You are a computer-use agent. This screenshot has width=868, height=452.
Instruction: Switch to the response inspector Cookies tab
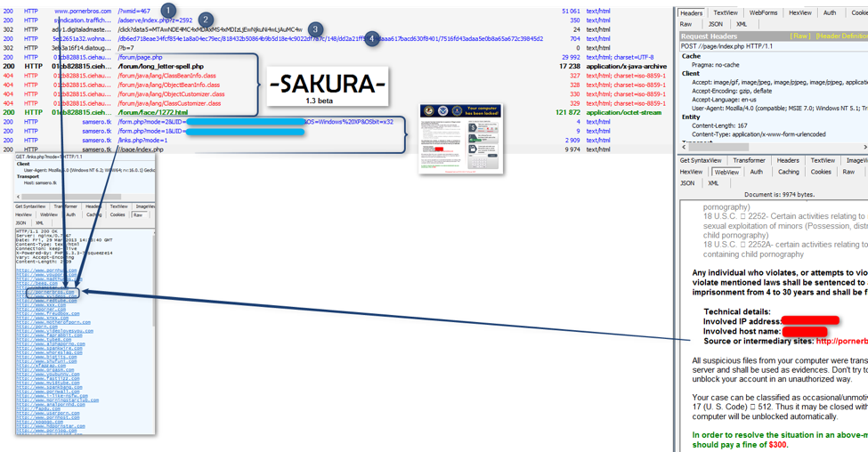click(x=821, y=172)
